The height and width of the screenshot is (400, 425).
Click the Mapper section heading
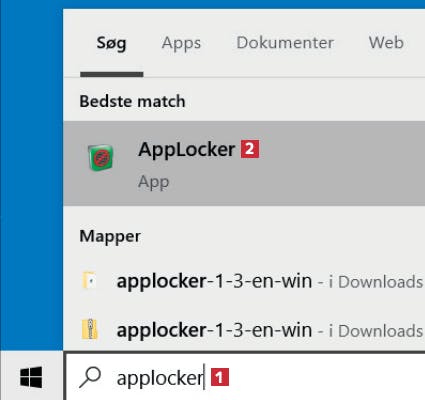click(110, 237)
